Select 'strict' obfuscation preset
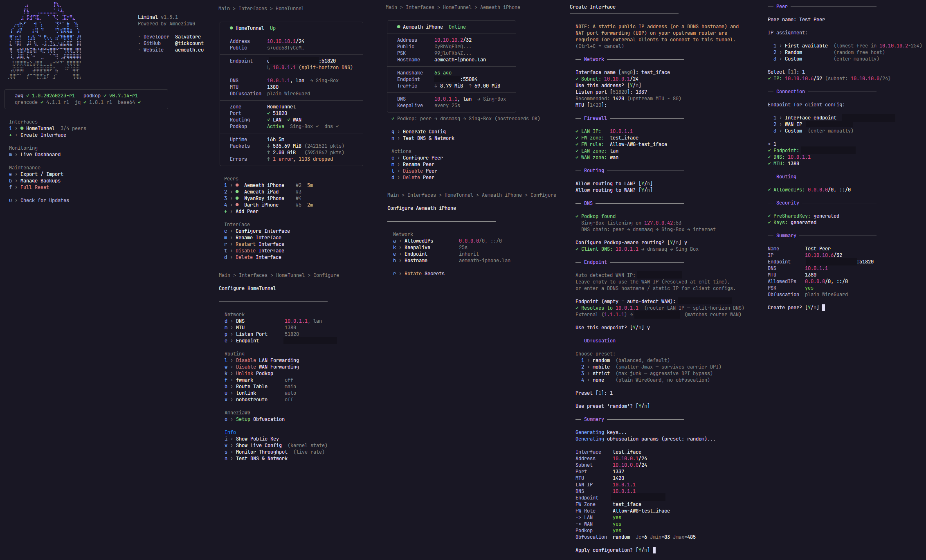Image resolution: width=926 pixels, height=560 pixels. [x=647, y=373]
